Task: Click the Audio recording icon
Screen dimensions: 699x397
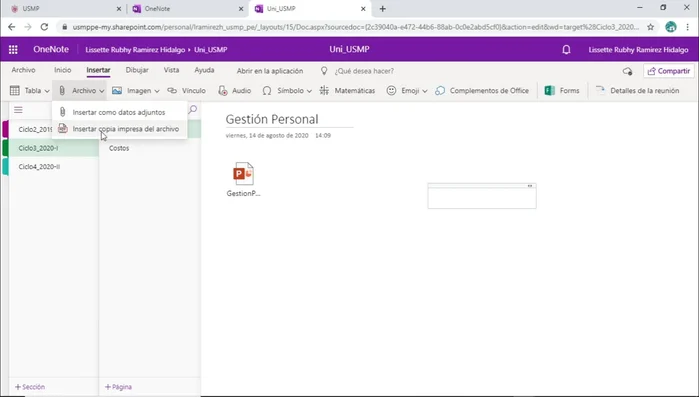Action: point(223,90)
